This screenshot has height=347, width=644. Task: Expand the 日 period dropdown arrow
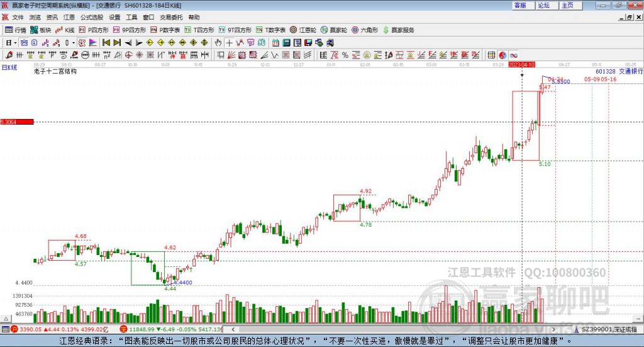[15, 43]
